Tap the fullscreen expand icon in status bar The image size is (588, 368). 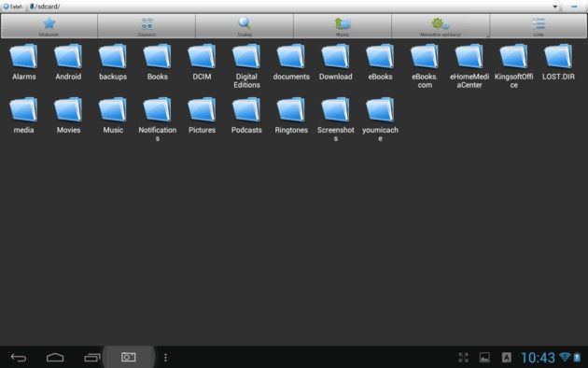pos(464,358)
